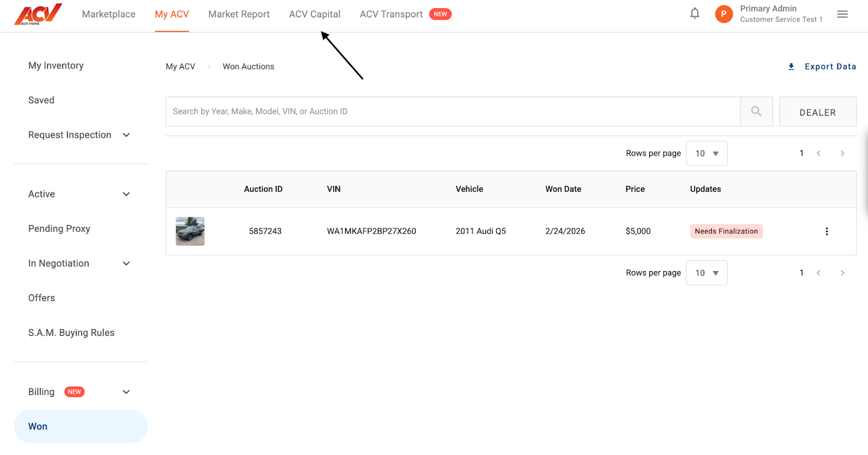Screen dimensions: 868x455
Task: Click the Won Date column header
Action: [563, 189]
